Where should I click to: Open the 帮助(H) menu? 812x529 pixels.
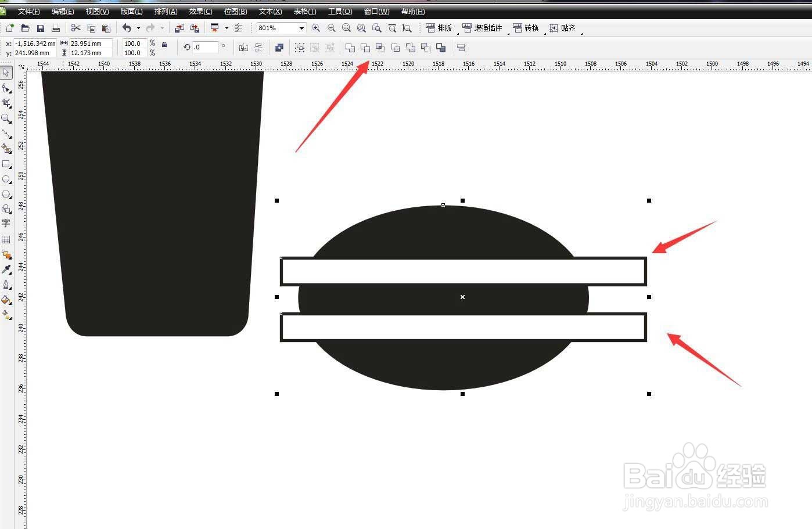(412, 12)
